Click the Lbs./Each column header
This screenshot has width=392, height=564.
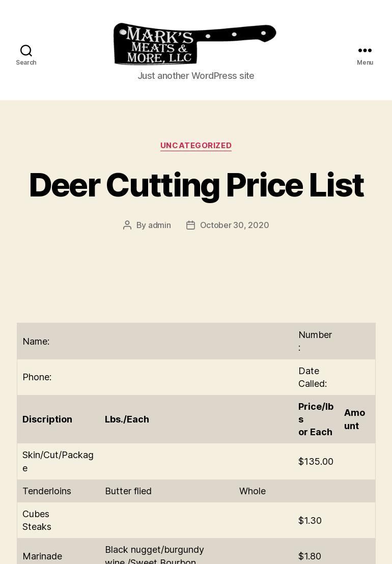[x=127, y=419]
